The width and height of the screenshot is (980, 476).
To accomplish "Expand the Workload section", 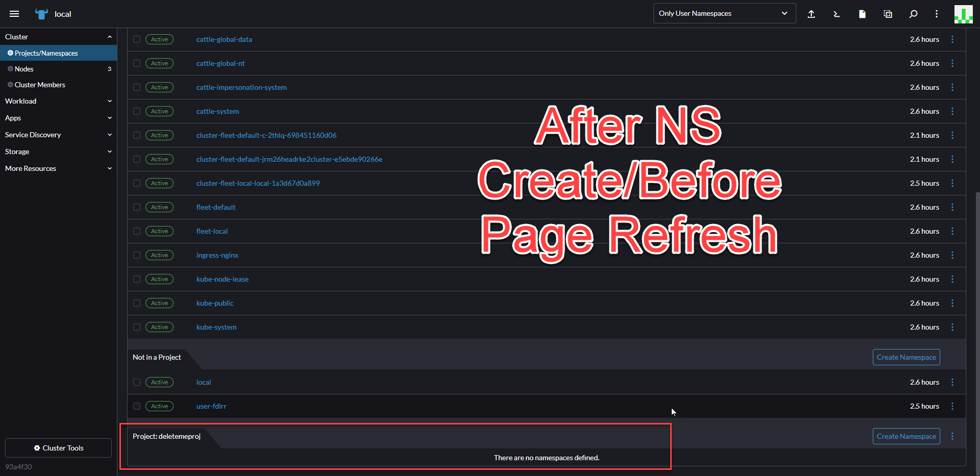I will (x=59, y=101).
